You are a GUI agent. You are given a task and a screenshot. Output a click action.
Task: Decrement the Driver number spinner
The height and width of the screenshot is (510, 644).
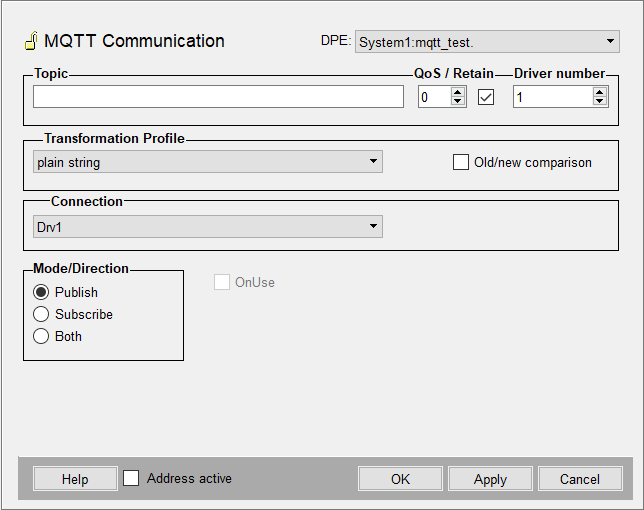coord(600,102)
